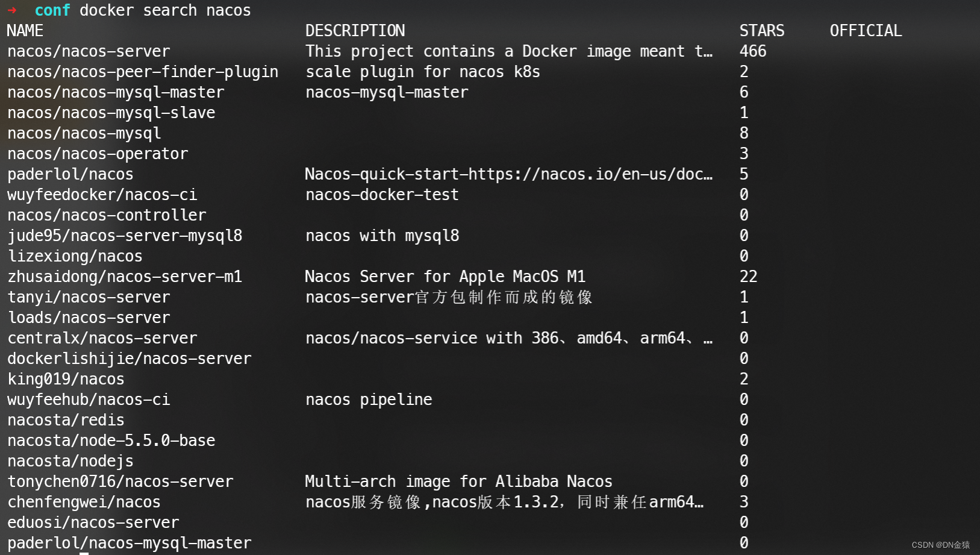
Task: Click the 'nacos-server官方包制作而成的镜像' description
Action: [449, 297]
